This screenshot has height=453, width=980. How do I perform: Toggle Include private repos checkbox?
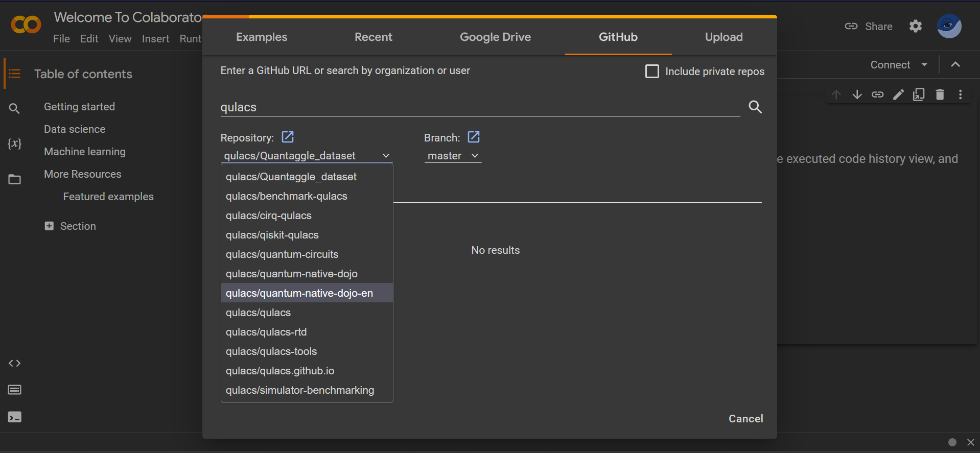652,71
